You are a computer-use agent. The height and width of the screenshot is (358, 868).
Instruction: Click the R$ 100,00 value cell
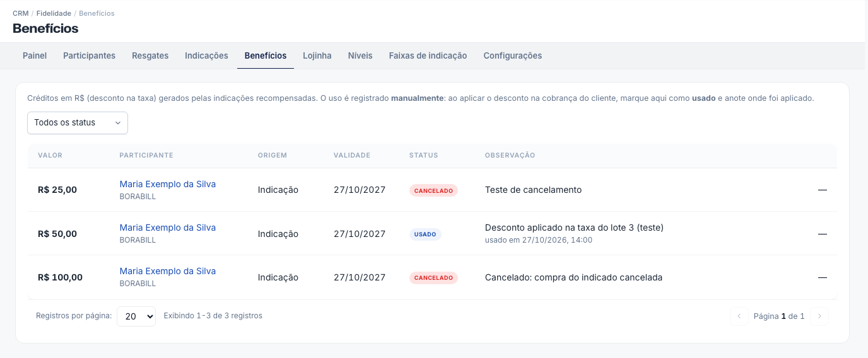(x=60, y=277)
